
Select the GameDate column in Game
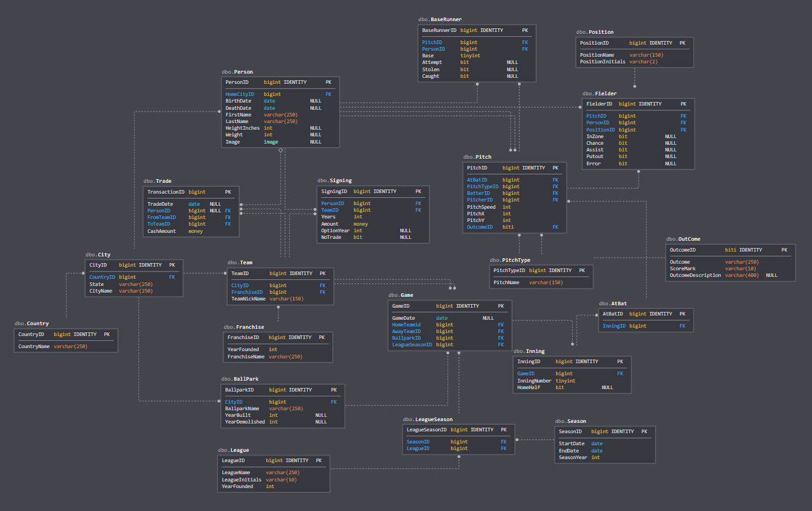point(450,318)
